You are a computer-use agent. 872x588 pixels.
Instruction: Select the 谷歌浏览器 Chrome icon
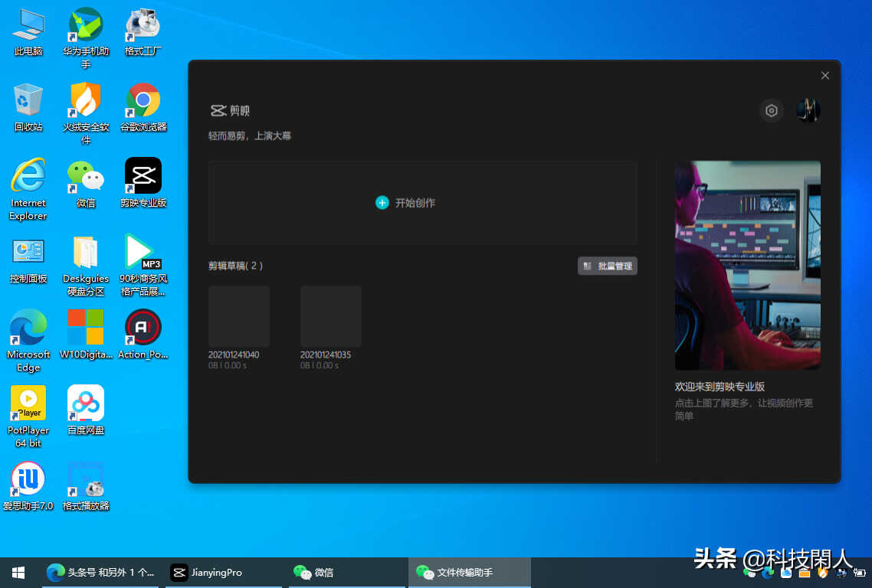tap(143, 107)
